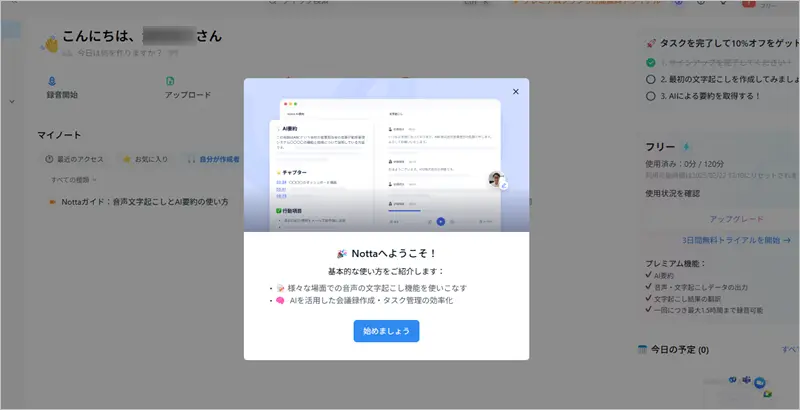Open the すべての種類 filter dropdown

[73, 180]
